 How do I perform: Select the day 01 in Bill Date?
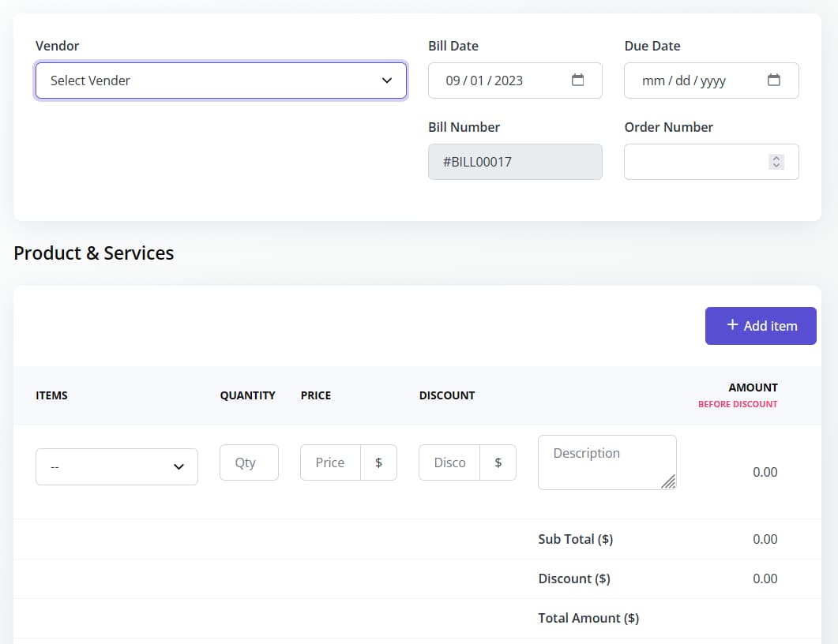477,80
